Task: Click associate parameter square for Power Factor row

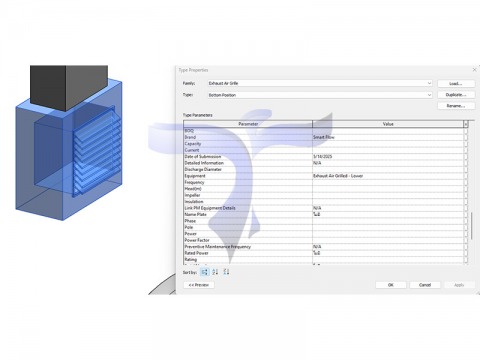Action: coord(466,240)
